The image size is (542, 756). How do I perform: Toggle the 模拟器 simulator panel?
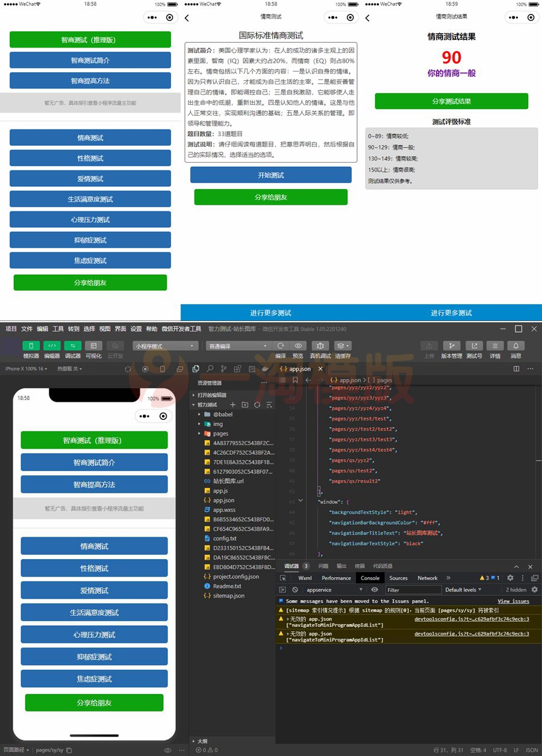pyautogui.click(x=31, y=346)
